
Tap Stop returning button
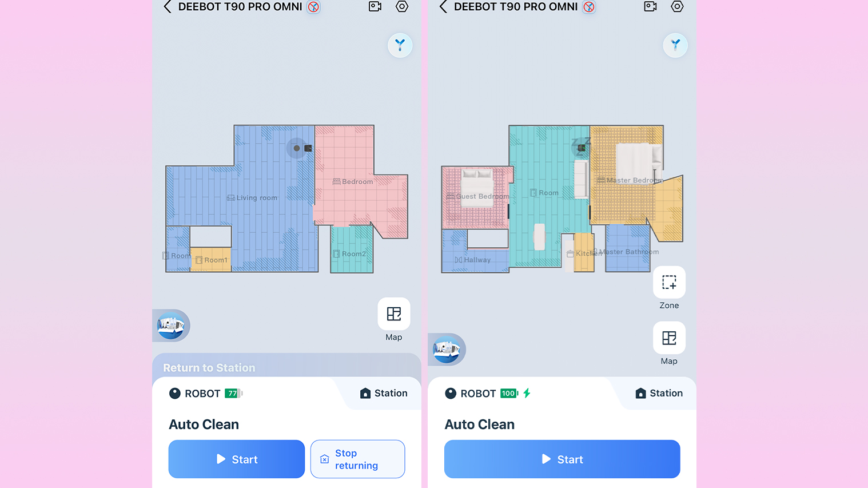coord(358,459)
